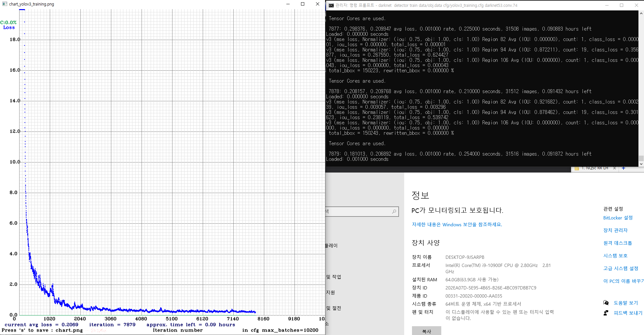The height and width of the screenshot is (335, 644).
Task: Click the rename this PC link
Action: point(623,281)
